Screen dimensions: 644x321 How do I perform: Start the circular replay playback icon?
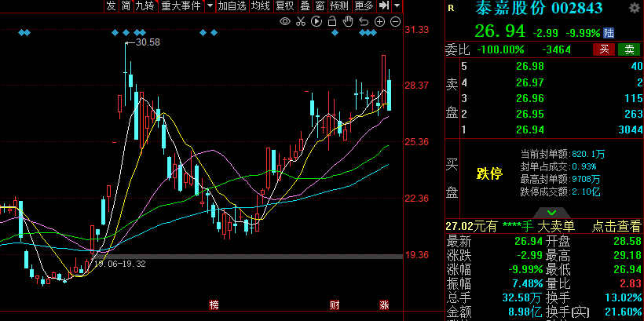[317, 21]
